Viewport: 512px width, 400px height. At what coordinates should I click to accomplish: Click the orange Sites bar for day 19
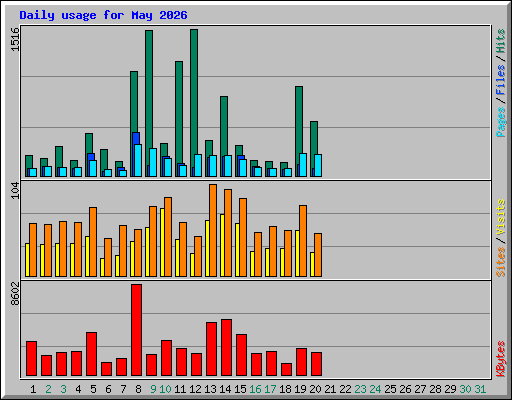(303, 241)
